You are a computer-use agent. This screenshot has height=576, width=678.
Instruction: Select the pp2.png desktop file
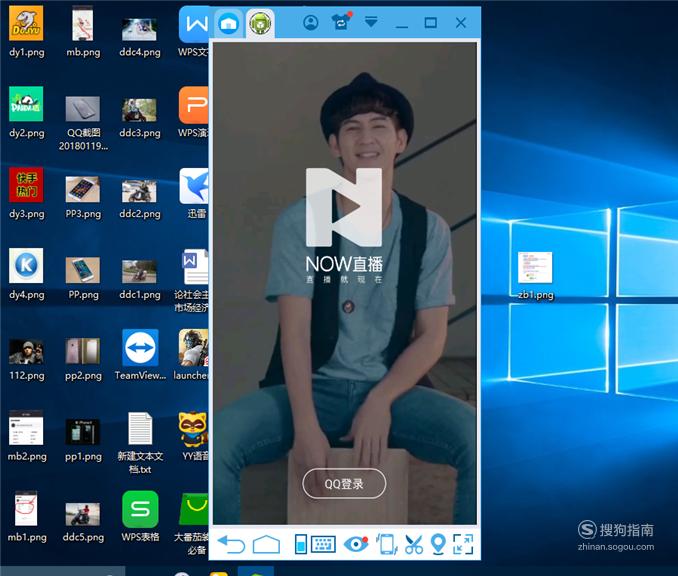[83, 360]
